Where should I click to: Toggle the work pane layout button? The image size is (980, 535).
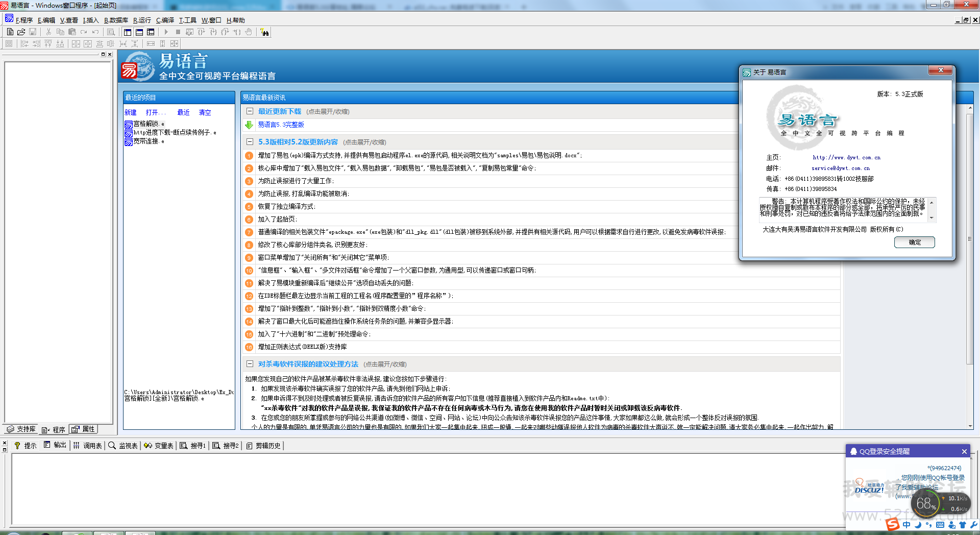point(128,32)
